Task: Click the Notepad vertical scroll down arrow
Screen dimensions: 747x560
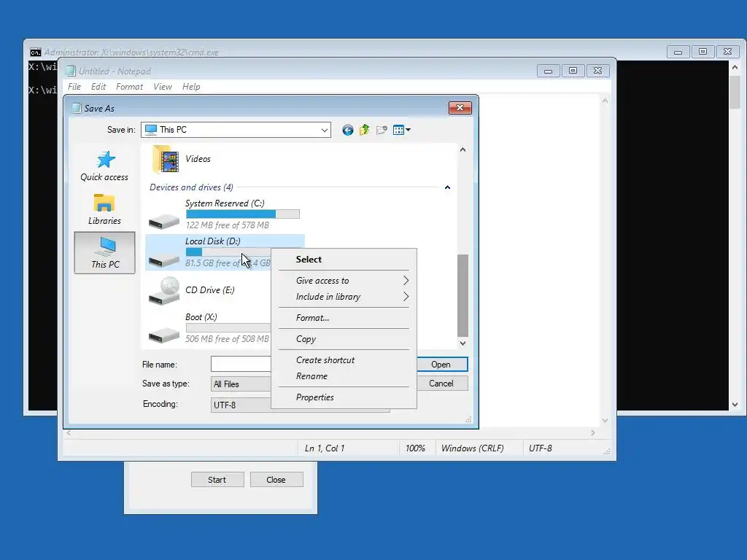Action: tap(605, 420)
